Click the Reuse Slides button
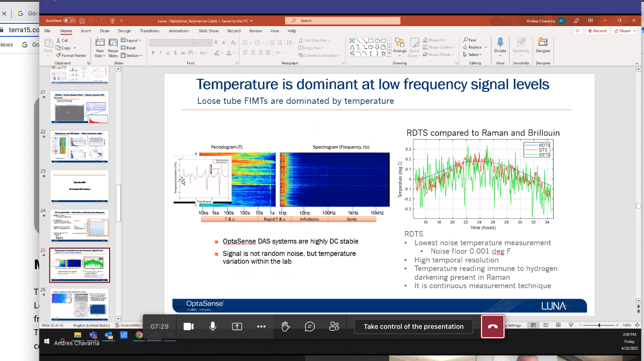 click(x=113, y=48)
